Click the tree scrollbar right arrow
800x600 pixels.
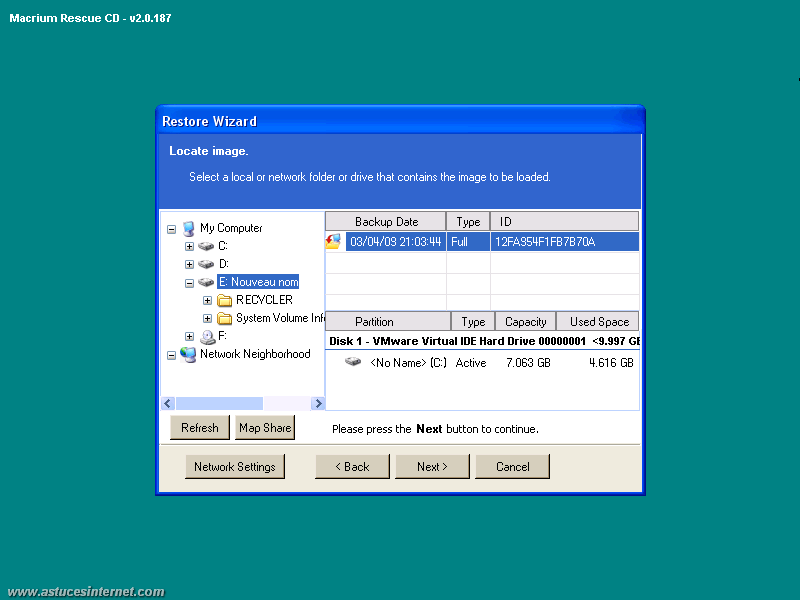point(317,403)
